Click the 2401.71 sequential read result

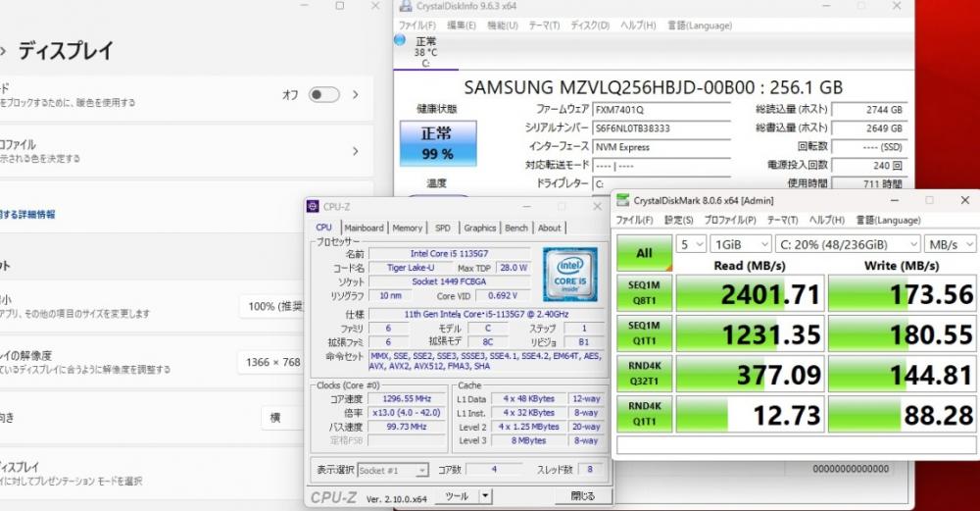click(x=750, y=293)
